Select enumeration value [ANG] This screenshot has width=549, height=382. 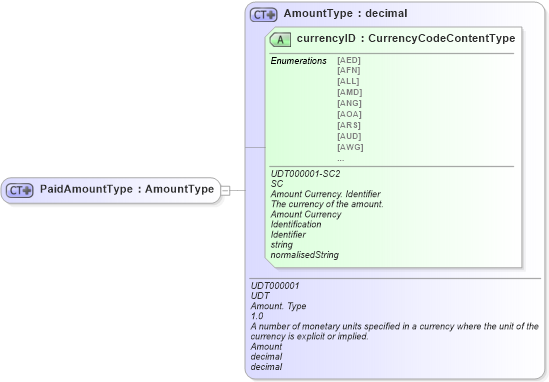pos(349,103)
